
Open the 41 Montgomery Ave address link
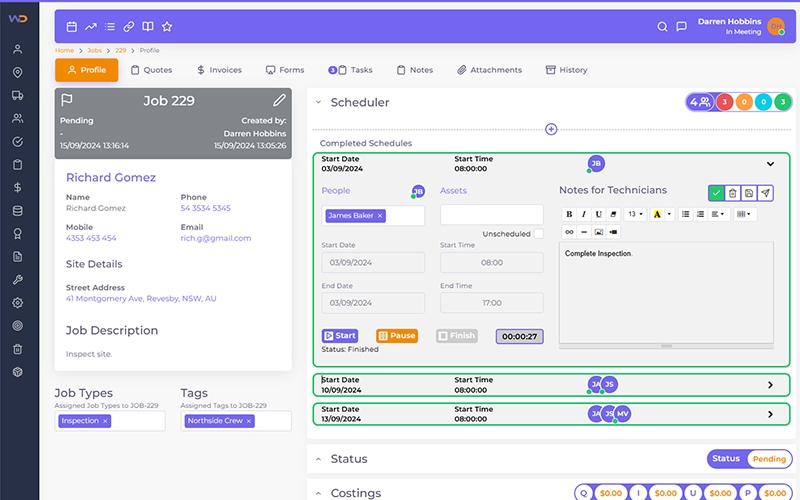[141, 298]
